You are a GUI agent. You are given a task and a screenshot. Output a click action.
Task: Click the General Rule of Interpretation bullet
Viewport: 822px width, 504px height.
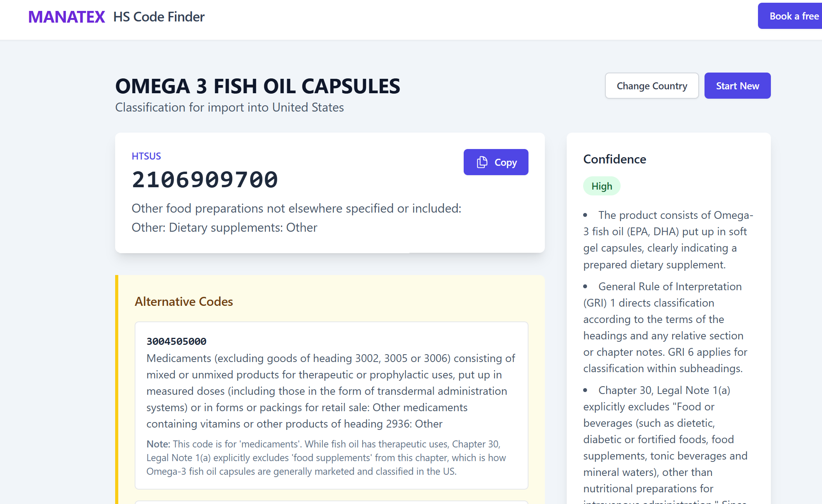point(665,327)
